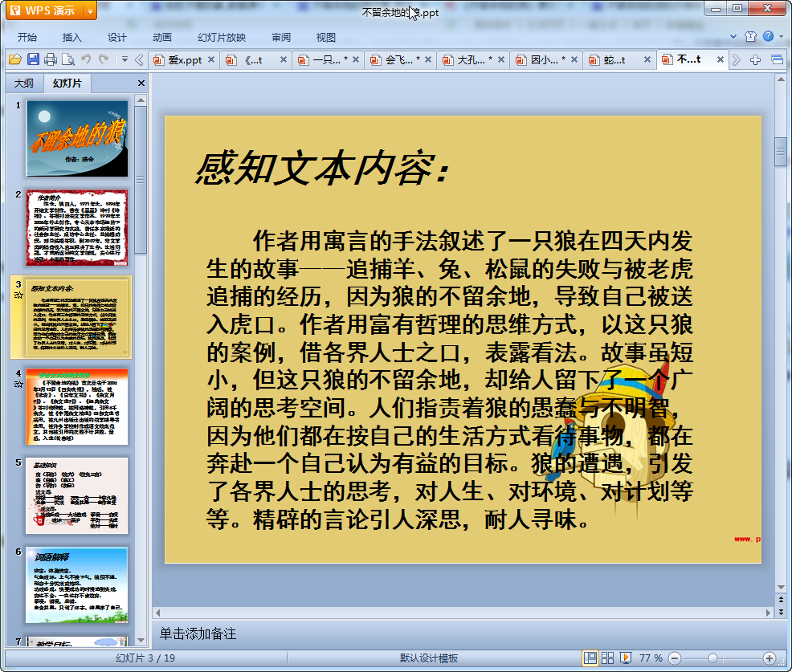This screenshot has height=672, width=792.
Task: Click horizontal scrollbar left arrow
Action: 158,613
